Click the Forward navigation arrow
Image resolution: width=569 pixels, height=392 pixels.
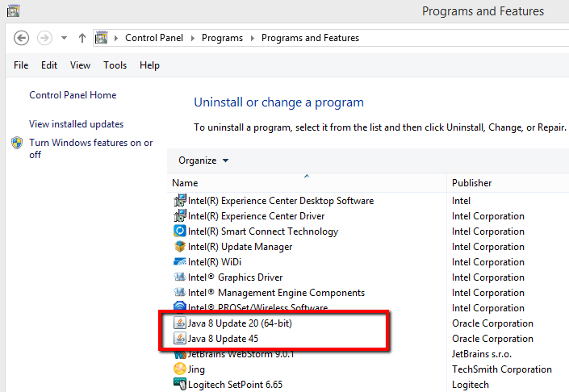(x=44, y=38)
